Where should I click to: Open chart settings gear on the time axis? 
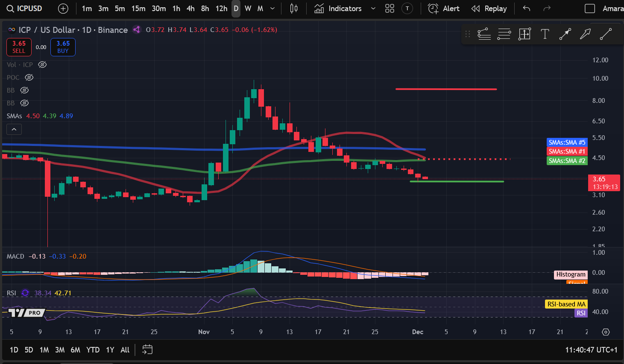click(x=606, y=332)
